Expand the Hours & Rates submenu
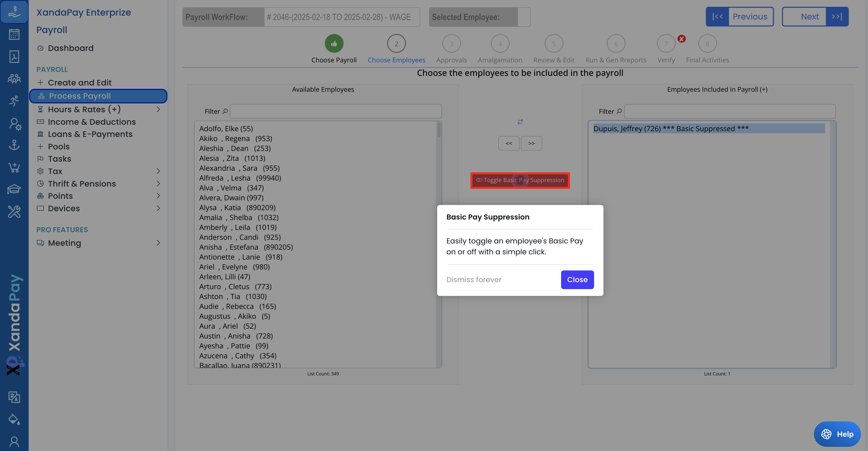 158,109
